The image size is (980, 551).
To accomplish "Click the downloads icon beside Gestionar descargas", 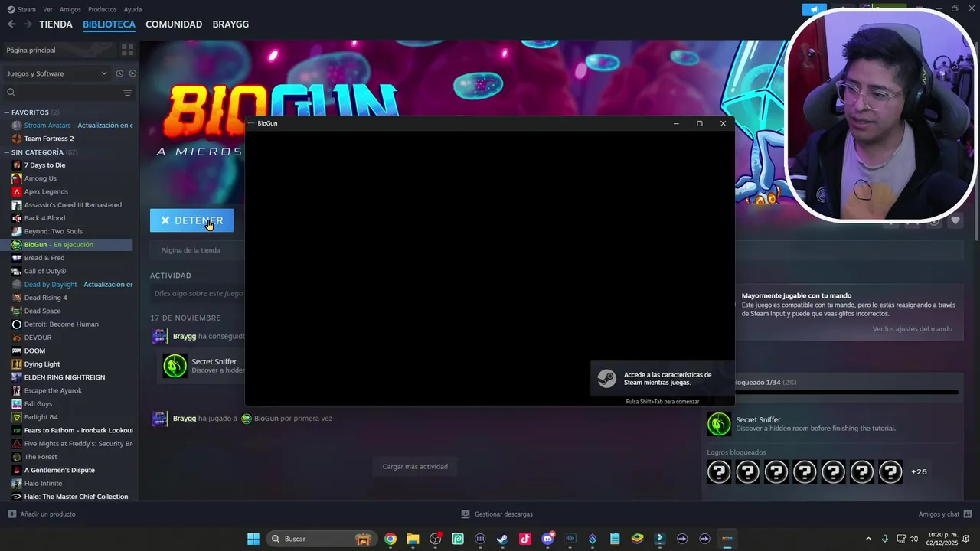I will click(x=465, y=514).
